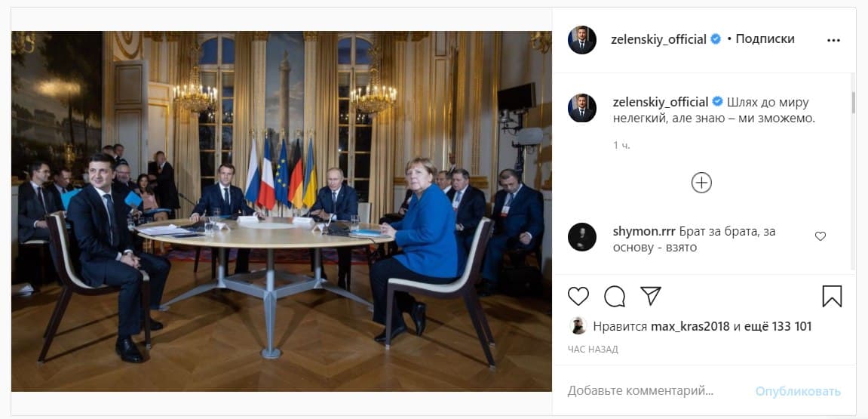Like the post with heart icon

pos(578,297)
